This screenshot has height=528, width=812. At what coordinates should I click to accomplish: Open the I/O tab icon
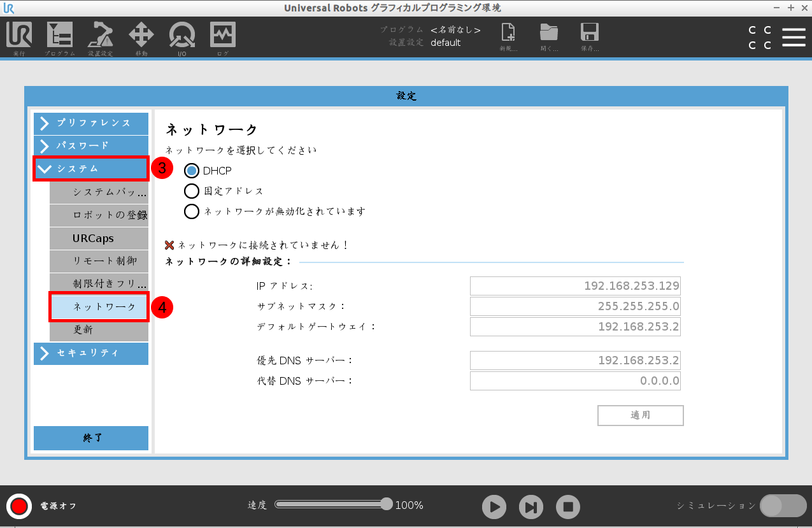182,37
